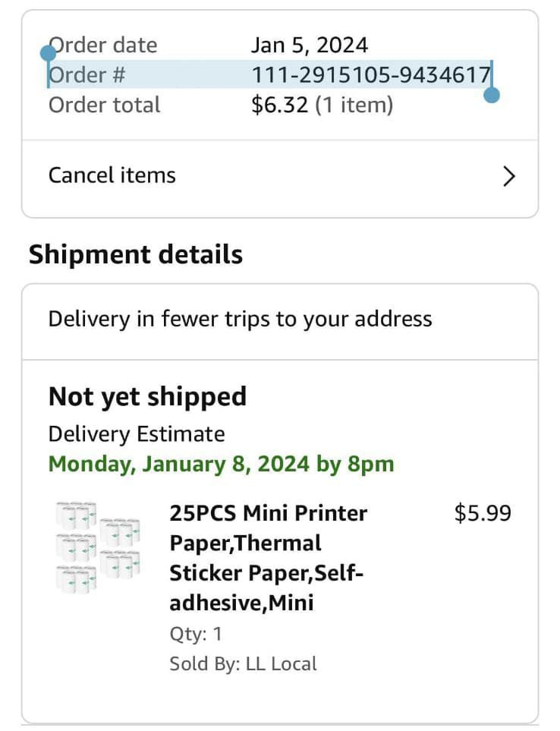The image size is (560, 731).
Task: Tap the Order date label
Action: tap(103, 46)
